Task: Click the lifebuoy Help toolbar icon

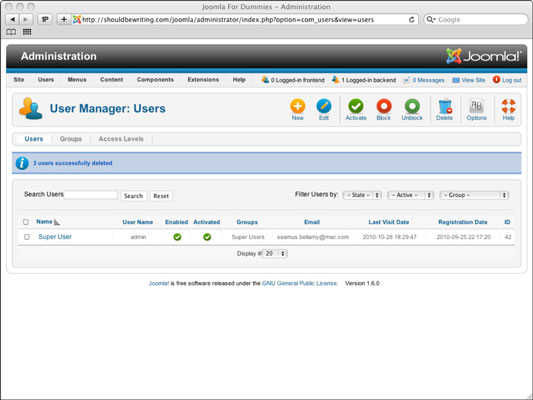Action: [509, 106]
